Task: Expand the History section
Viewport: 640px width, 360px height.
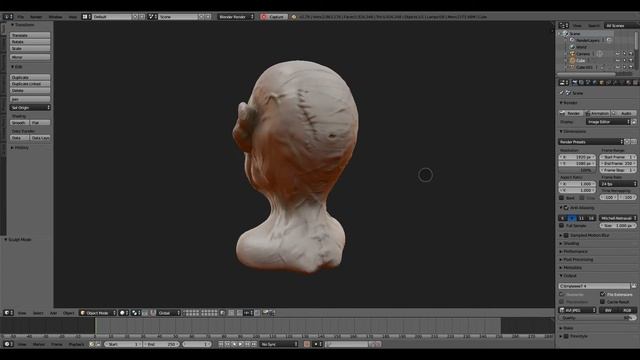Action: point(20,148)
